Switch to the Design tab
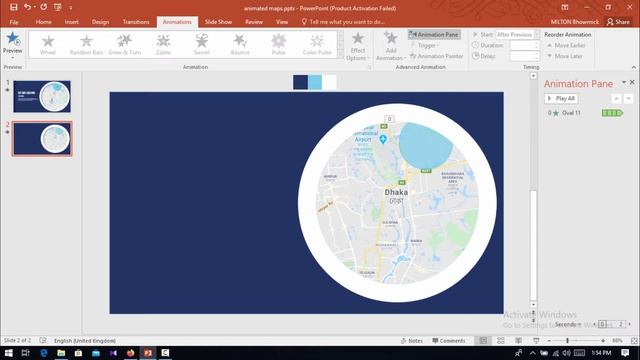Viewport: 640px width, 360px height. tap(100, 22)
